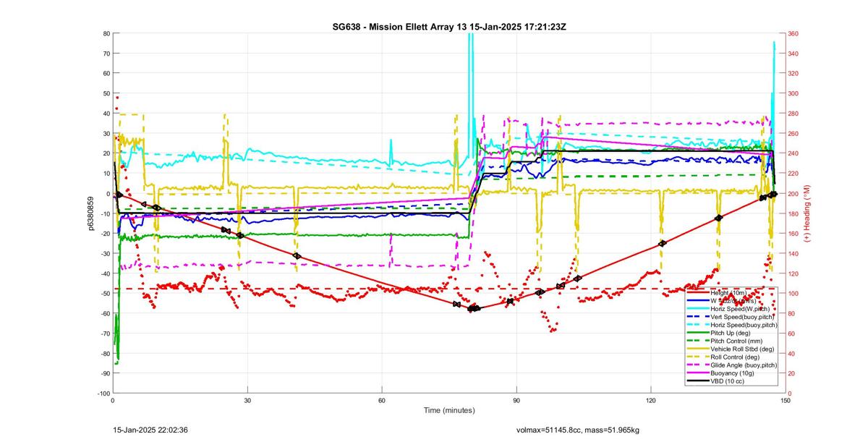This screenshot has height=442, width=868.
Task: Select the Height (10m) legend entry
Action: [730, 292]
